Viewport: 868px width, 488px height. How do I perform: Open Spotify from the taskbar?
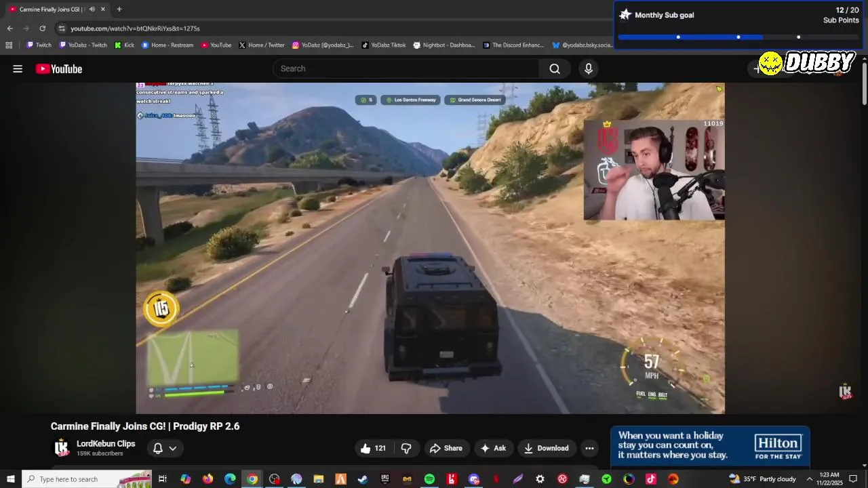[x=429, y=479]
